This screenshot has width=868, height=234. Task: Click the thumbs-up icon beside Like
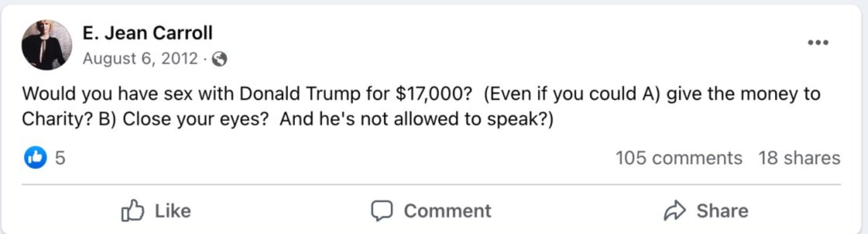point(132,211)
